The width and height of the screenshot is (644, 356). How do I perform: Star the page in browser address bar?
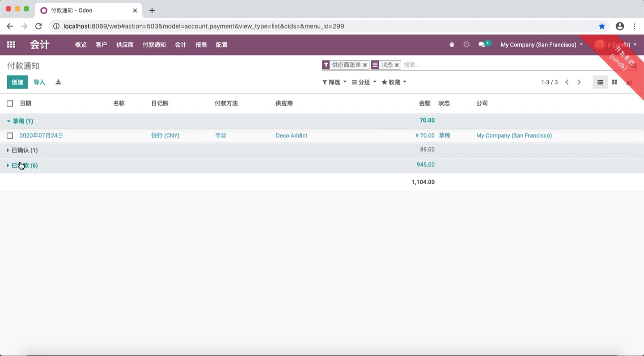[x=602, y=26]
